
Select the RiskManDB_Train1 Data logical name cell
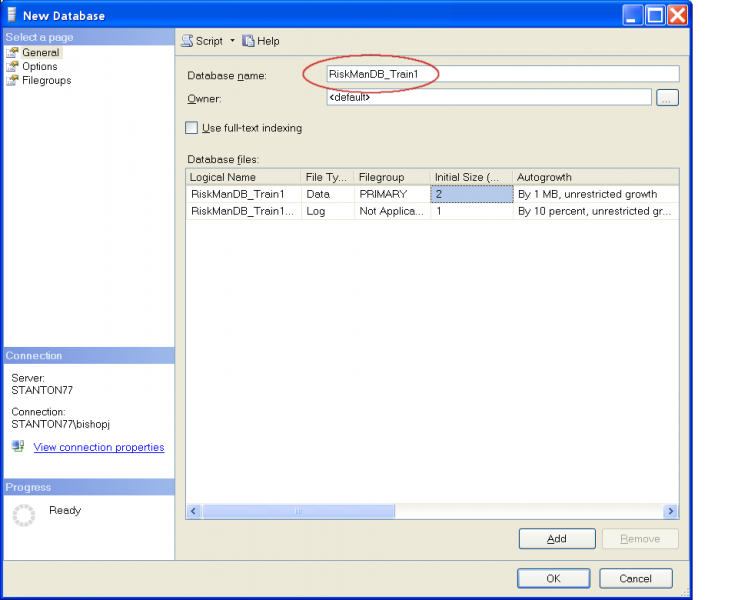point(243,194)
